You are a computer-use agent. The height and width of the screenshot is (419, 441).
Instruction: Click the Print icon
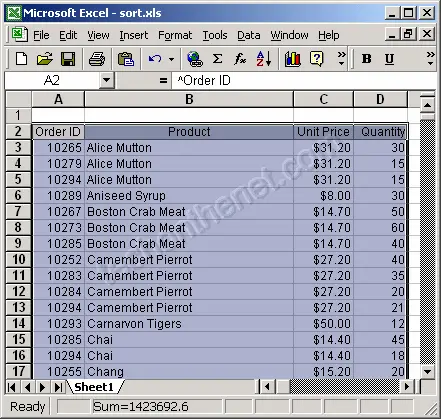click(97, 59)
